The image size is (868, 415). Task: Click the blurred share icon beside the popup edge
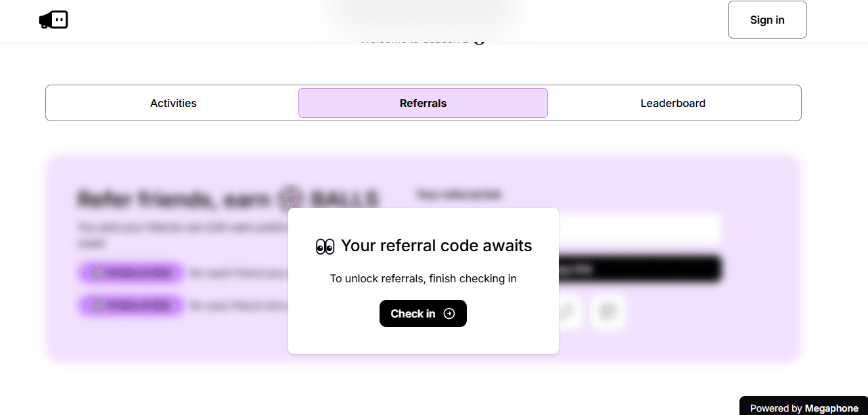pyautogui.click(x=569, y=312)
